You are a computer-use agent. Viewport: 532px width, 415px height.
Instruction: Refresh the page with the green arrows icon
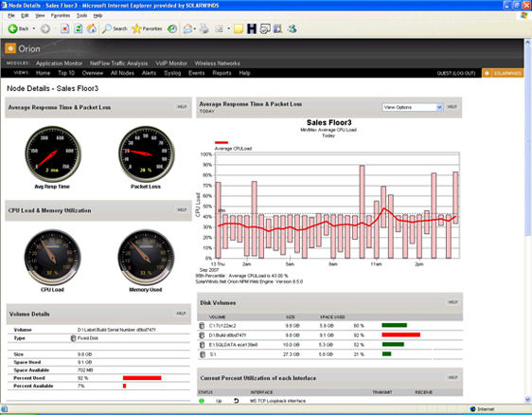click(78, 28)
